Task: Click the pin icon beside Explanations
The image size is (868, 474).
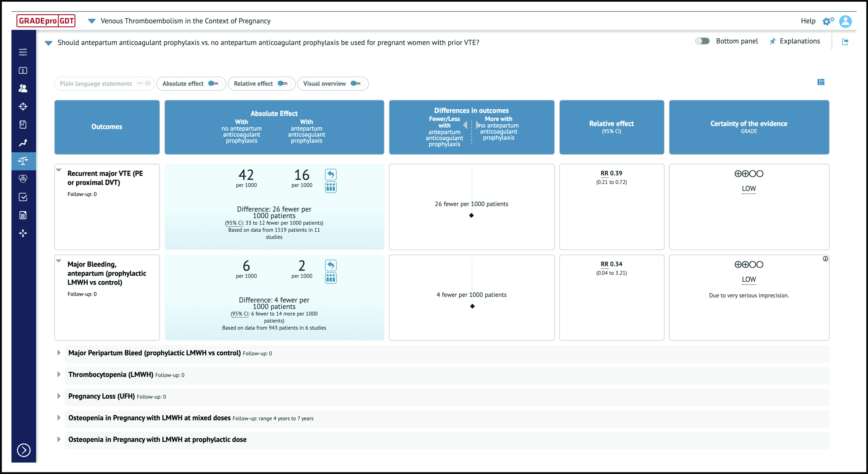Action: coord(773,41)
